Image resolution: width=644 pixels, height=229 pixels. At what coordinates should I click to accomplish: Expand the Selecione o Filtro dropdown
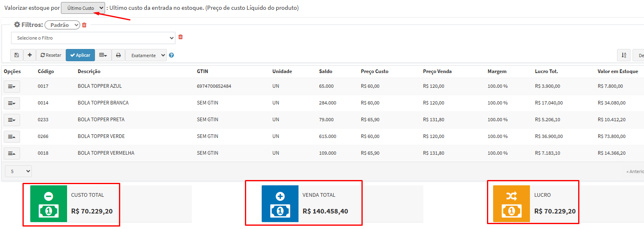(x=93, y=38)
